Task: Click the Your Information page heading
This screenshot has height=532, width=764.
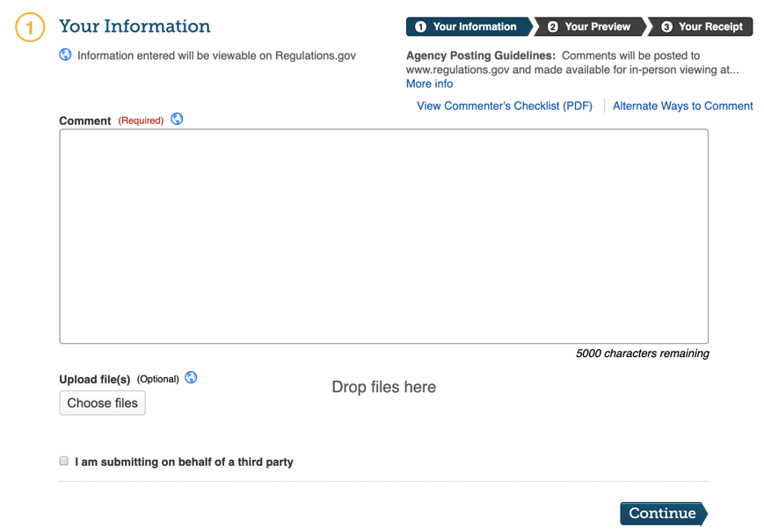Action: click(135, 26)
